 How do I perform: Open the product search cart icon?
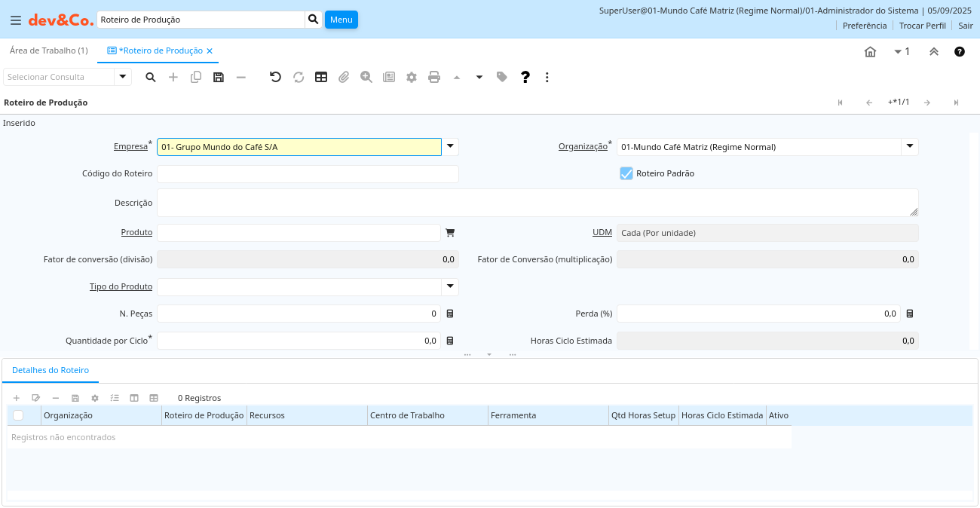click(450, 233)
